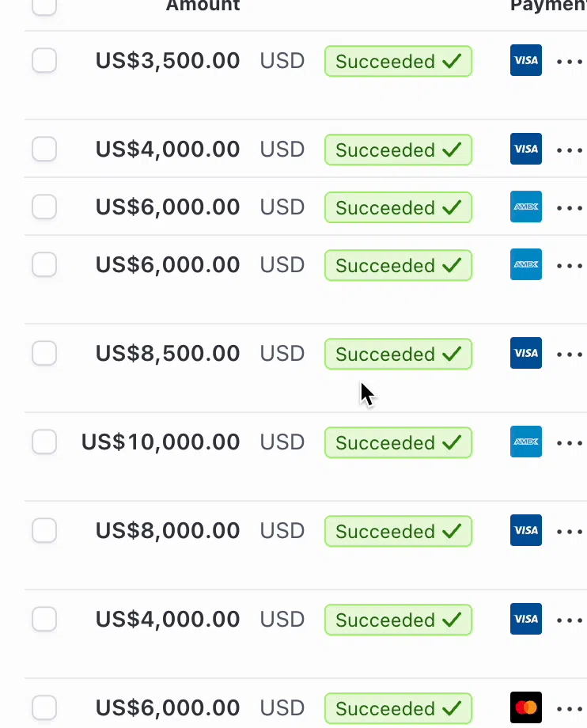Open three-dot menu for US$8,000.00 payment
This screenshot has width=587, height=728.
(570, 531)
